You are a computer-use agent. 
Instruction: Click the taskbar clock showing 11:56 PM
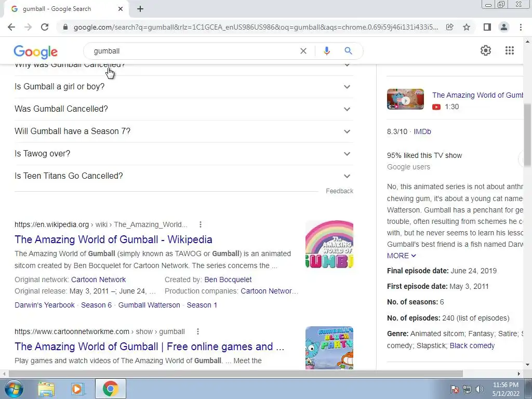506,389
